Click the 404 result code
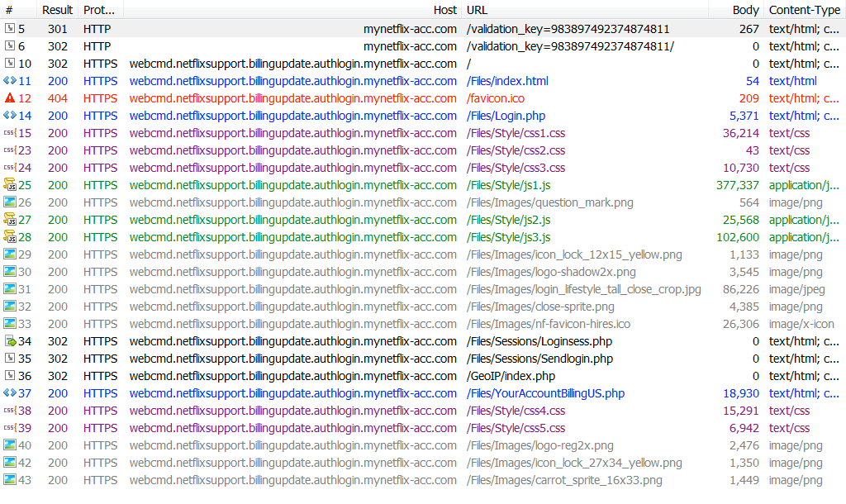Viewport: 846px width, 504px height. 58,98
